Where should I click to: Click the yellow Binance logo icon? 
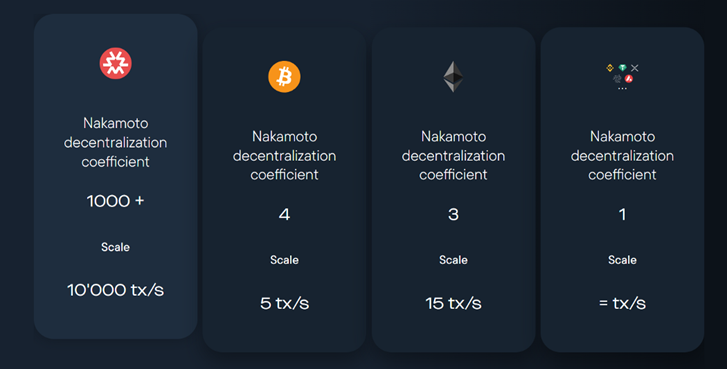click(x=610, y=68)
